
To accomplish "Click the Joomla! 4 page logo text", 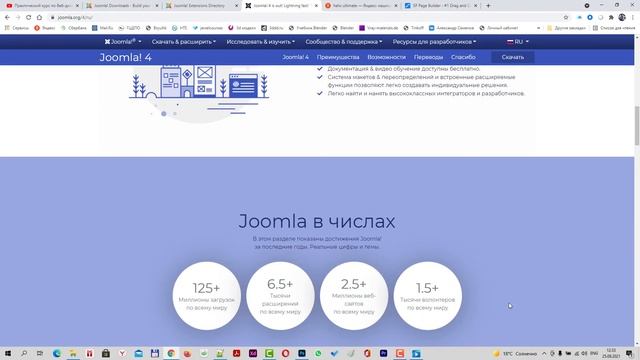I will (126, 57).
